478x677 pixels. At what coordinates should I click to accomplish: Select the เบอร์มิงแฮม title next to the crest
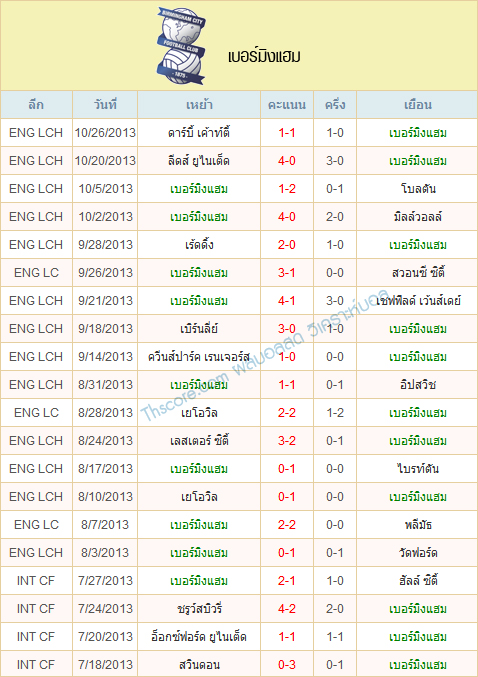point(264,57)
